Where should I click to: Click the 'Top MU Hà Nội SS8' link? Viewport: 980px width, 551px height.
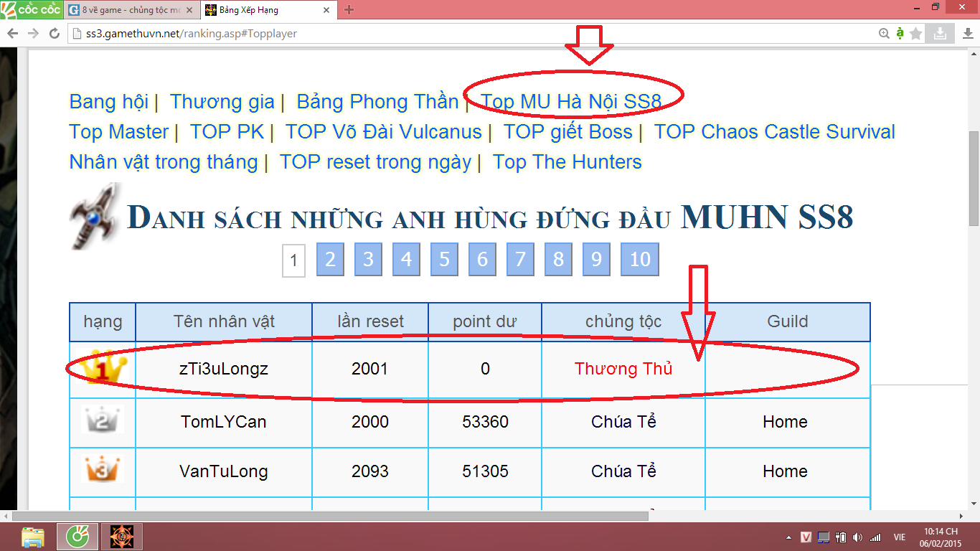point(570,102)
